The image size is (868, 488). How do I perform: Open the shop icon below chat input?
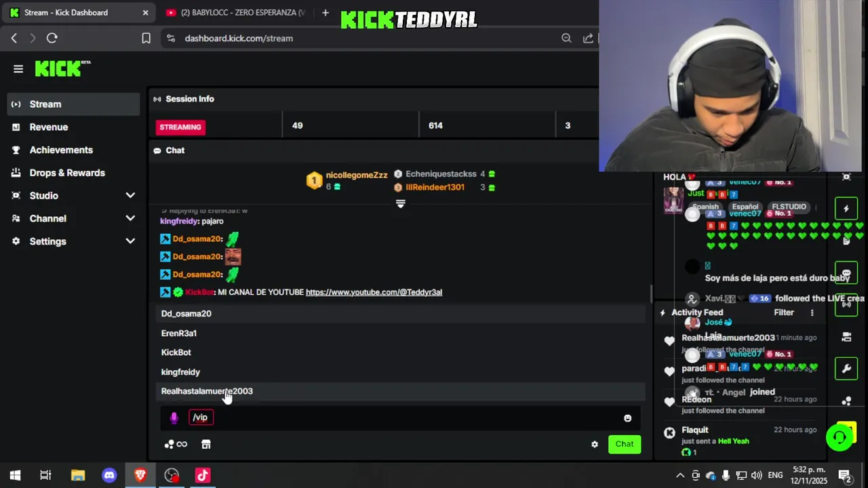pos(206,445)
